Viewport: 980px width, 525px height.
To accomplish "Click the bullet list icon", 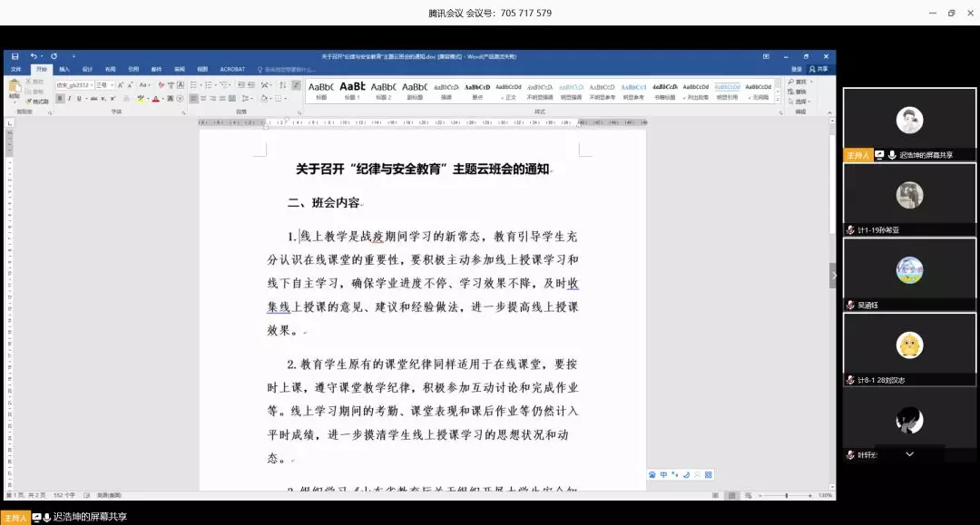I will [x=193, y=85].
